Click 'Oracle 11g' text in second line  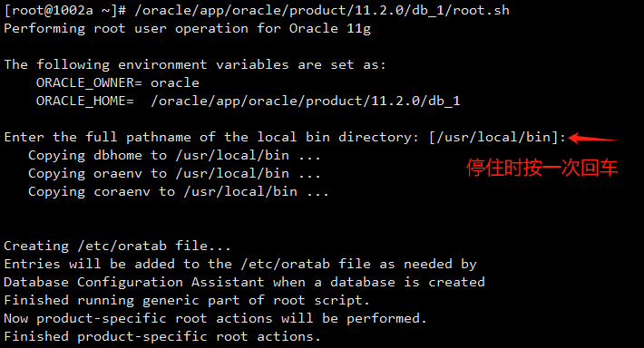pos(330,29)
